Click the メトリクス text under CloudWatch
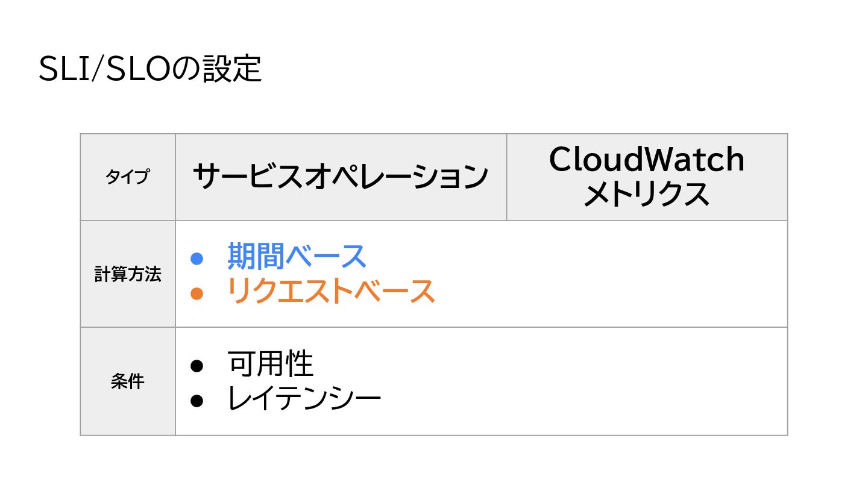The image size is (868, 488). (x=647, y=195)
